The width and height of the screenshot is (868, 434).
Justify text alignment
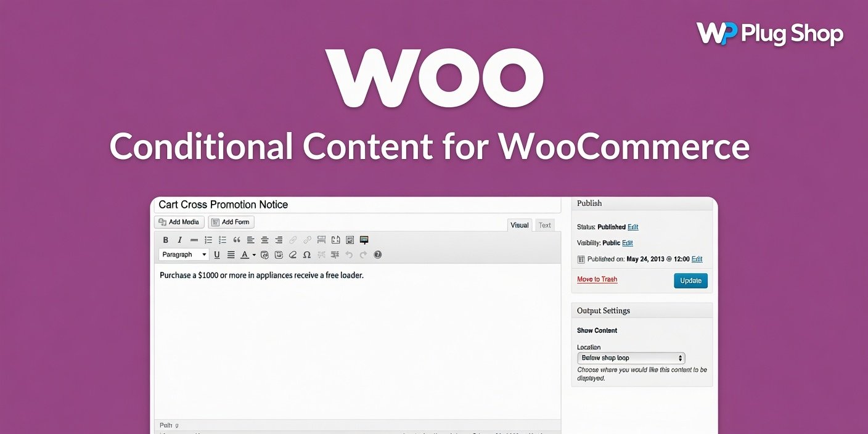click(231, 255)
